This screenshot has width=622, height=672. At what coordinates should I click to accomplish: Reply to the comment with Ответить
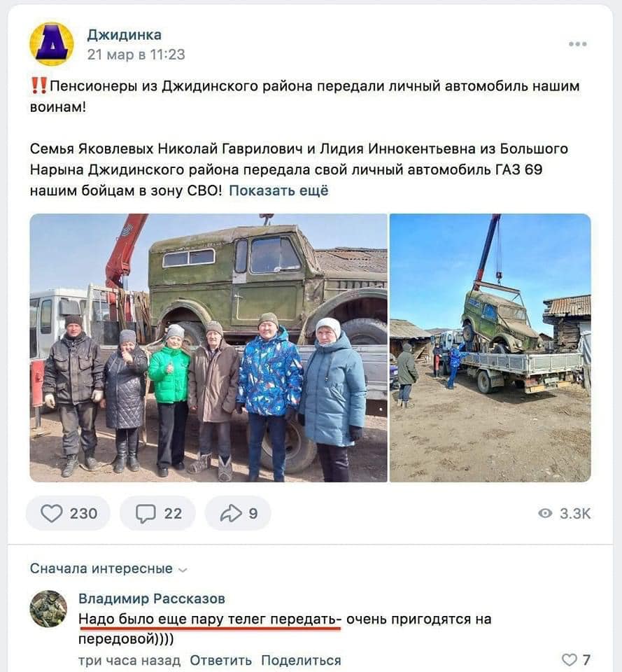pyautogui.click(x=220, y=660)
